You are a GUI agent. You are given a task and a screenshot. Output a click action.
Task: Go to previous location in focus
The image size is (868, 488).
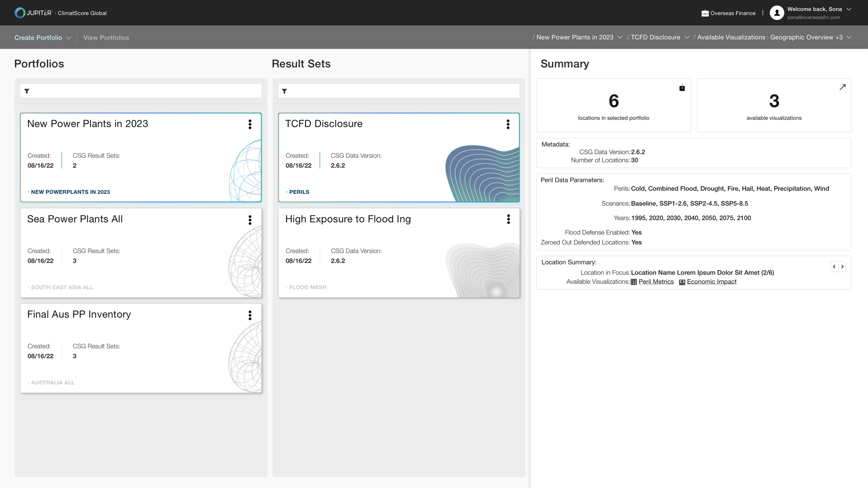pos(834,267)
